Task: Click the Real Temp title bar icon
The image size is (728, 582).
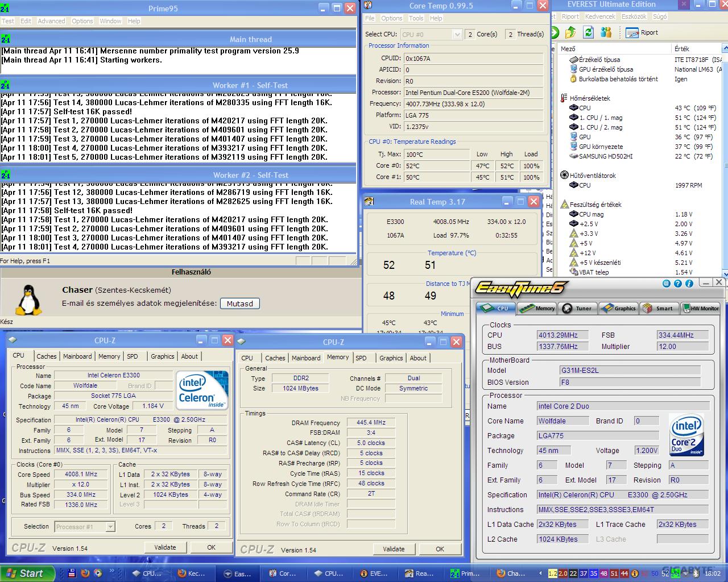Action: [369, 202]
